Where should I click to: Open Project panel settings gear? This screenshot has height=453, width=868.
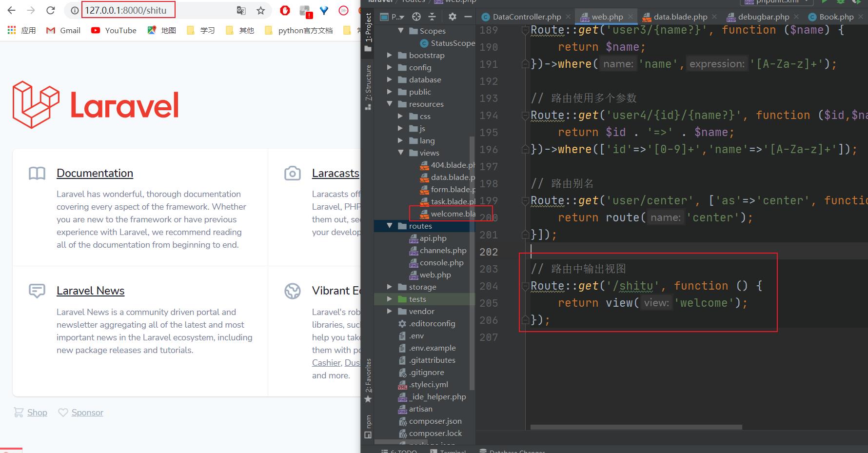453,17
